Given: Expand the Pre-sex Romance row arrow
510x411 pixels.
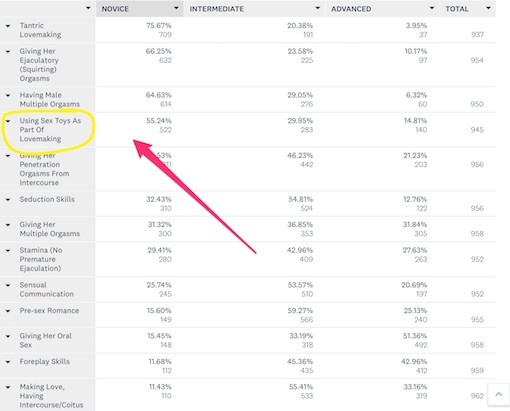Looking at the screenshot, I should coord(8,311).
